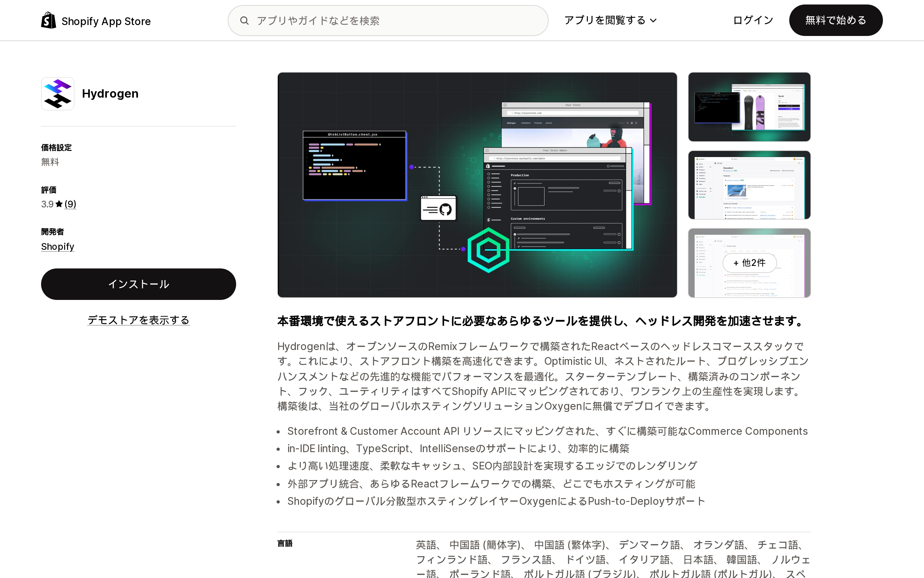The width and height of the screenshot is (924, 578).
Task: Click the language list starting 英語
Action: [613, 559]
